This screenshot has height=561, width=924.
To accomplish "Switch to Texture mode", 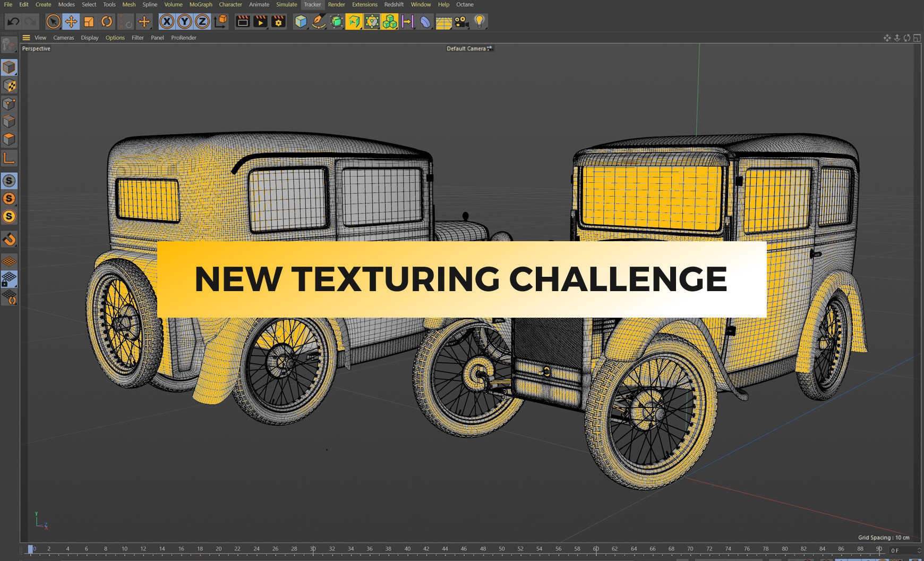I will (9, 86).
